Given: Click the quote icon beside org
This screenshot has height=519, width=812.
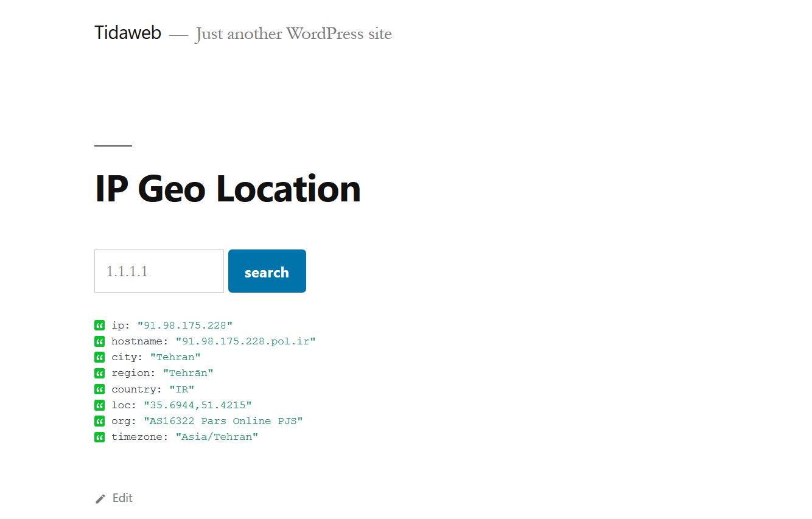Looking at the screenshot, I should 100,421.
